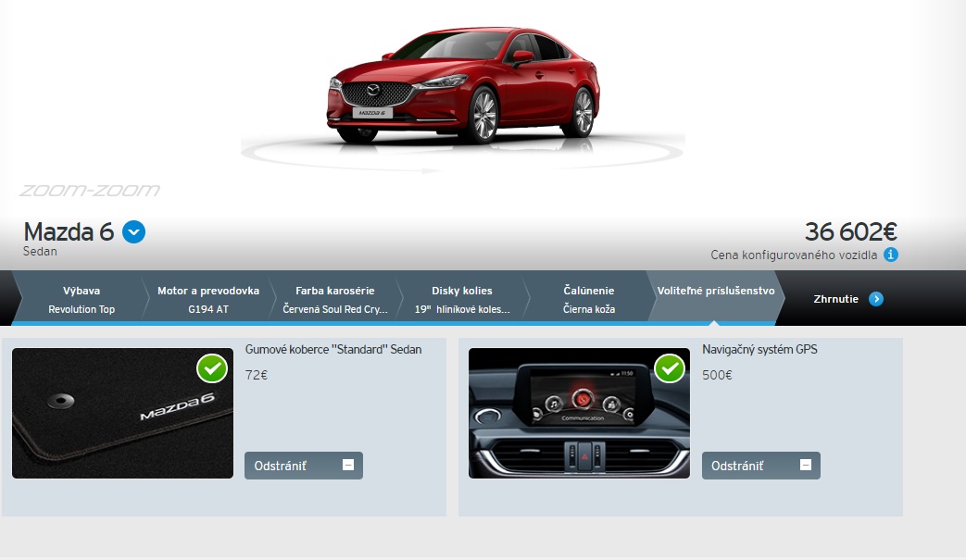Click the 72€ price text
Screen dimensions: 966x560
pyautogui.click(x=257, y=375)
